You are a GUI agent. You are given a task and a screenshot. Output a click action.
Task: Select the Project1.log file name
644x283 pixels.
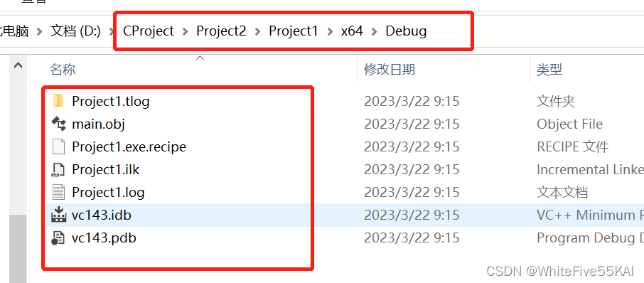coord(108,192)
